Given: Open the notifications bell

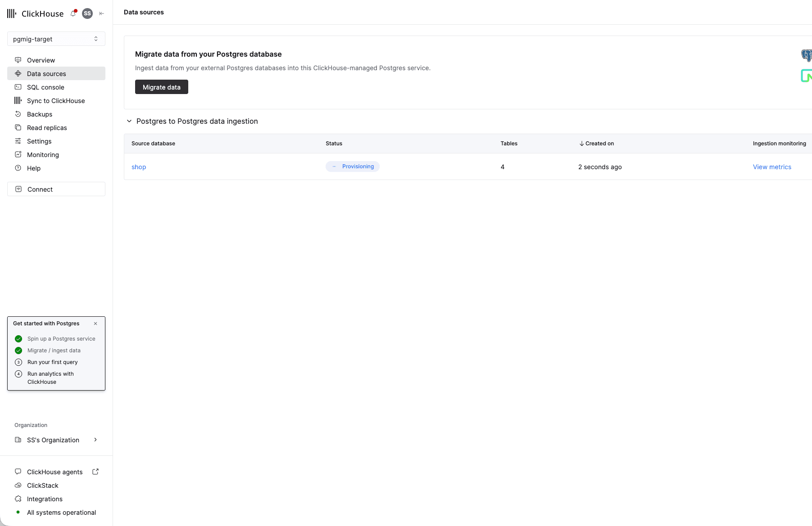Looking at the screenshot, I should 73,13.
